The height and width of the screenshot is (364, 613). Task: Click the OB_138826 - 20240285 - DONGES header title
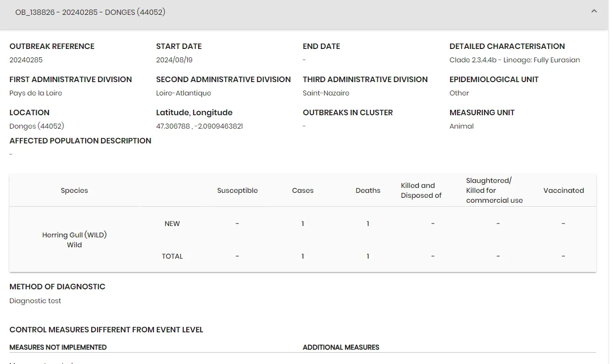[x=90, y=12]
